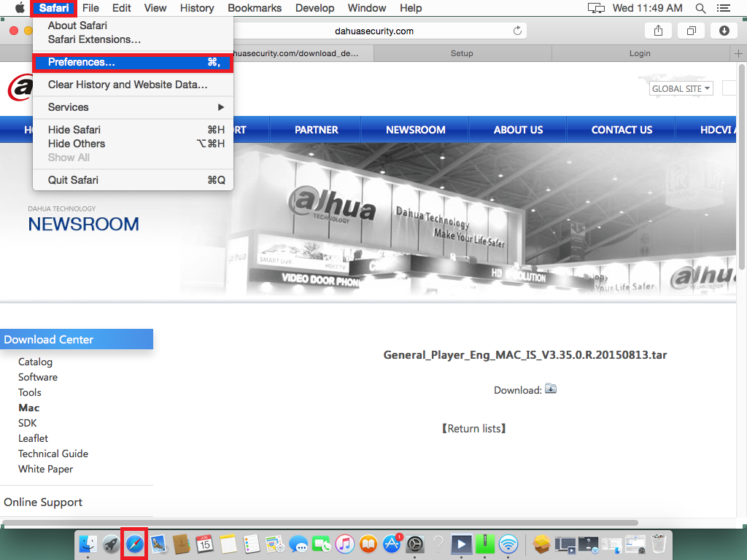Image resolution: width=747 pixels, height=560 pixels.
Task: Reload the page with the refresh icon
Action: [x=517, y=31]
